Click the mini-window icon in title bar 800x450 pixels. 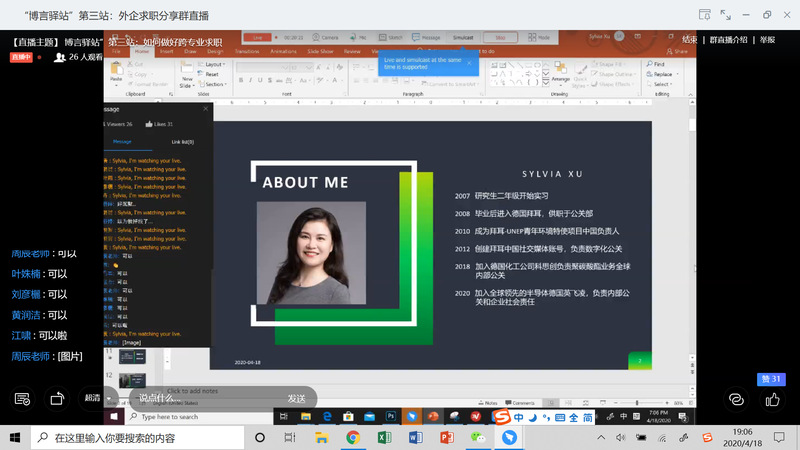[705, 15]
